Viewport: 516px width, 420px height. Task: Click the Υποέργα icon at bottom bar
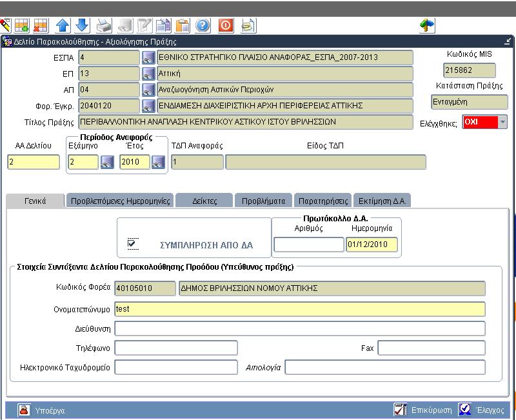click(x=24, y=410)
